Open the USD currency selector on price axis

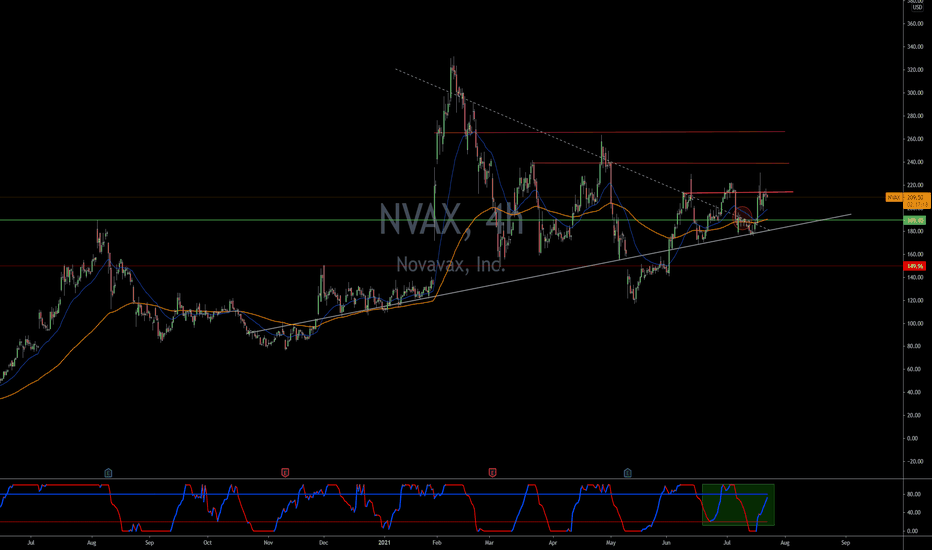pyautogui.click(x=916, y=7)
